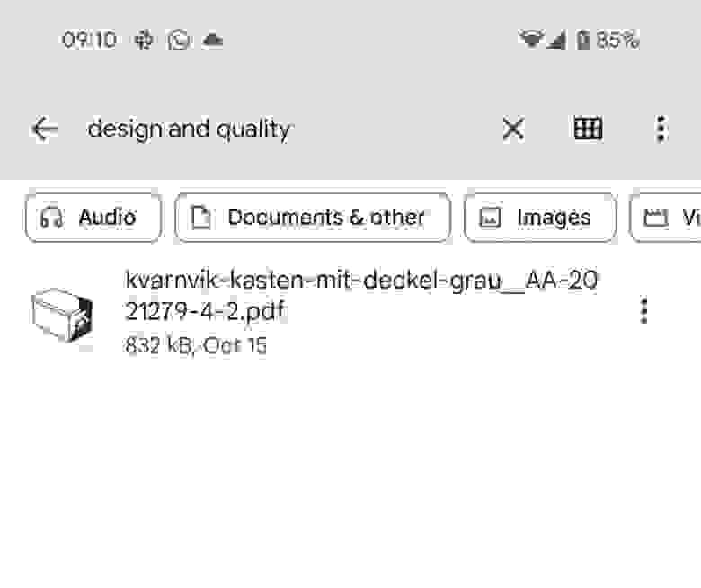Open kvarnvik-kasten-mit-deckel-grau PDF file
This screenshot has height=588, width=701.
coord(350,312)
